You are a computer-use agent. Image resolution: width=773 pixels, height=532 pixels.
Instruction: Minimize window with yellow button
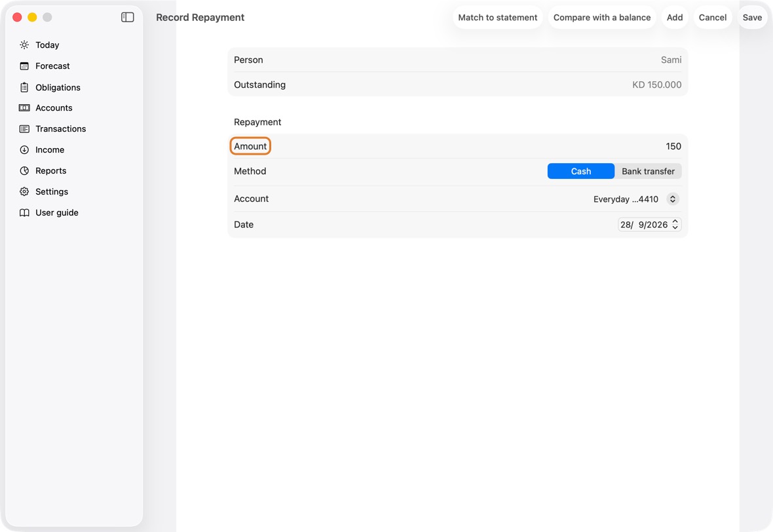click(32, 17)
